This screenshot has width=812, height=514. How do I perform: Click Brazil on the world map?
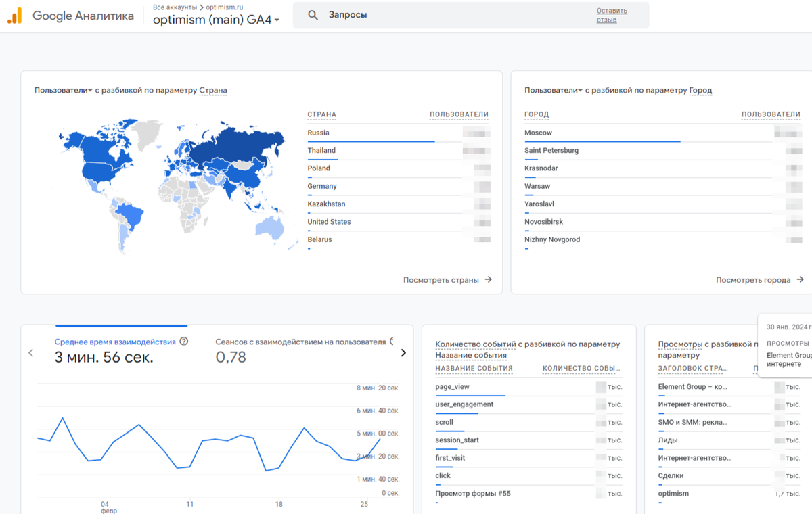pyautogui.click(x=130, y=215)
